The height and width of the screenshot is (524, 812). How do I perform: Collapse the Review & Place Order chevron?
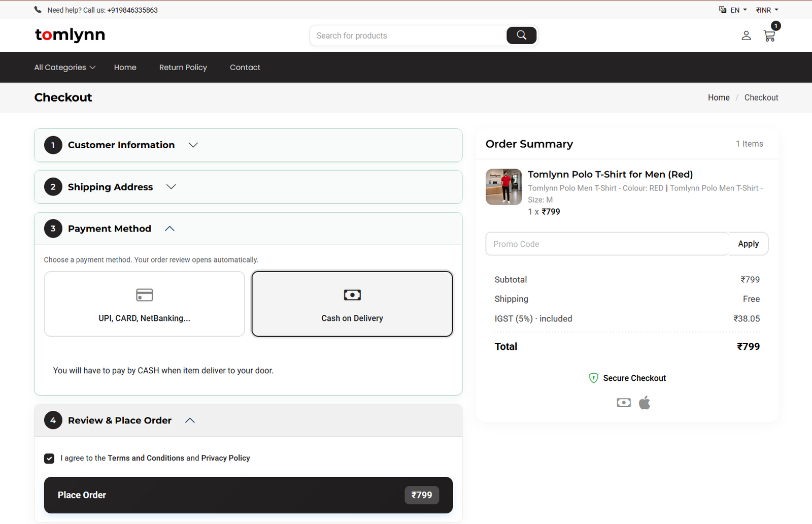pos(190,420)
